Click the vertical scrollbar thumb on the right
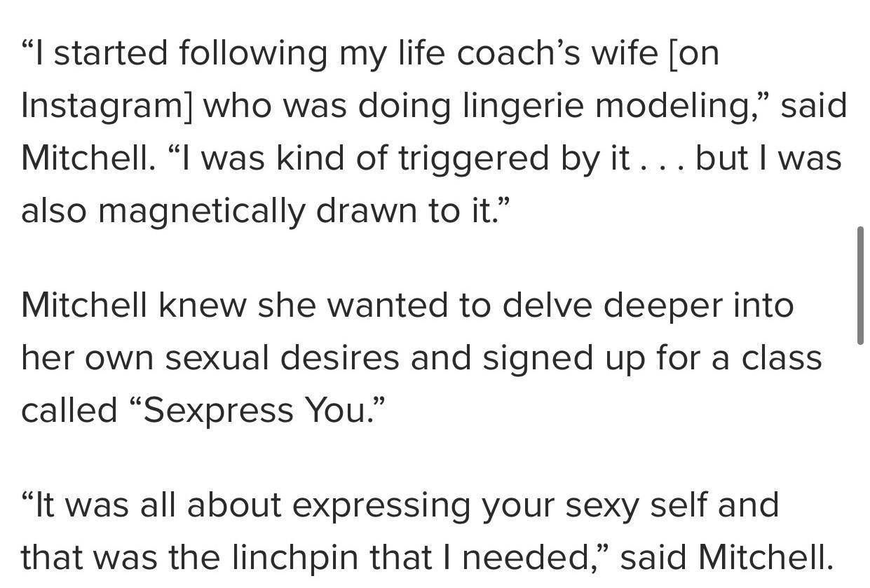870x588 pixels. 860,285
